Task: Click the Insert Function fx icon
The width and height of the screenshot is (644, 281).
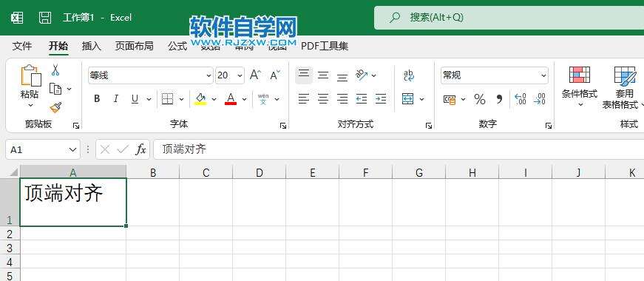Action: coord(141,149)
